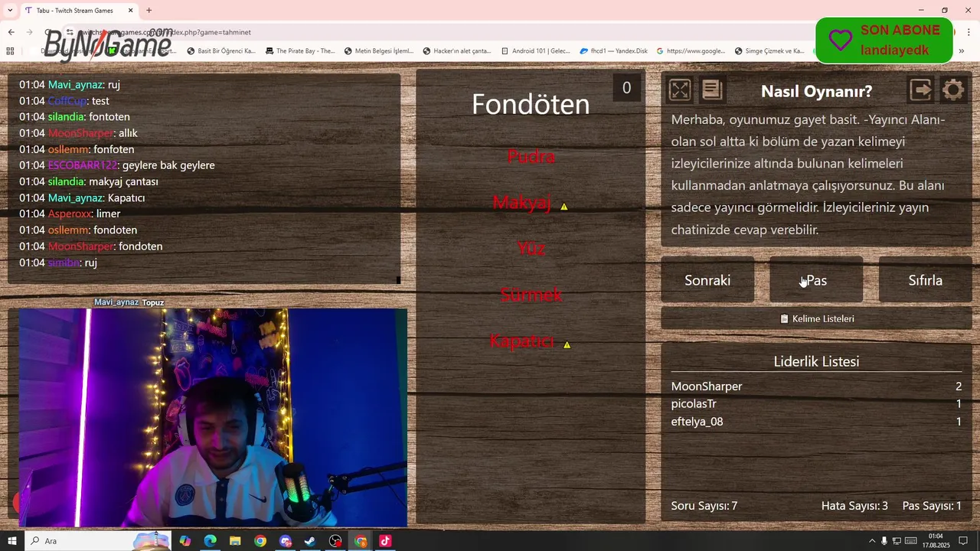Open Kelime Listeleri
Image resolution: width=980 pixels, height=551 pixels.
pyautogui.click(x=816, y=318)
